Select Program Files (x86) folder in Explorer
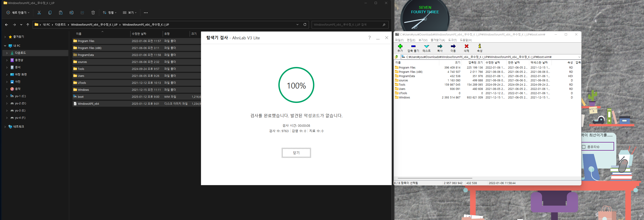This screenshot has height=220, width=644. point(137,48)
